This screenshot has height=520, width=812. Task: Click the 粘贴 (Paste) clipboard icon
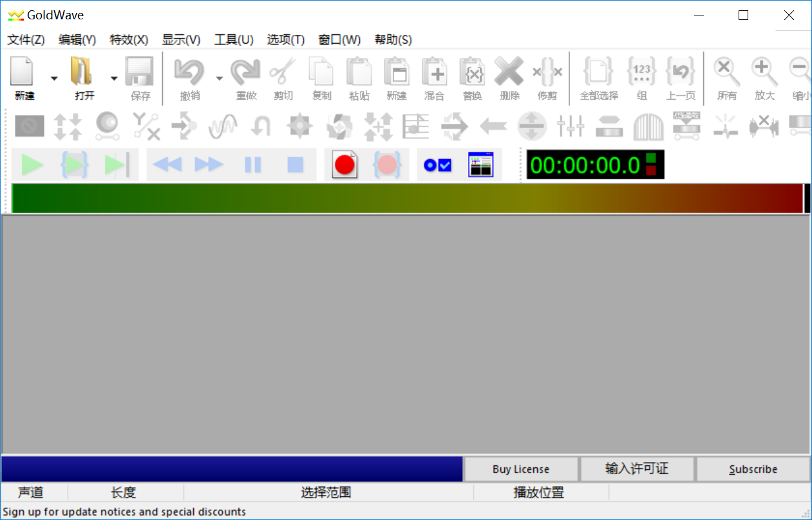coord(359,72)
